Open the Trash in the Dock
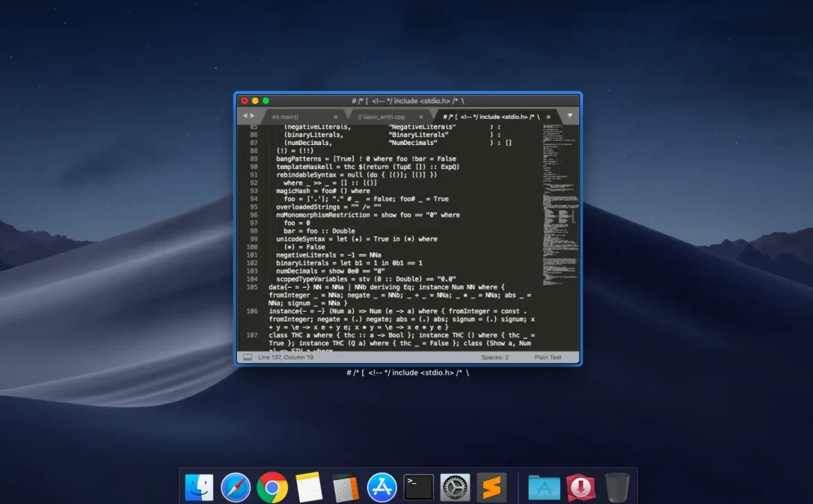Viewport: 813px width, 504px height. 617,487
